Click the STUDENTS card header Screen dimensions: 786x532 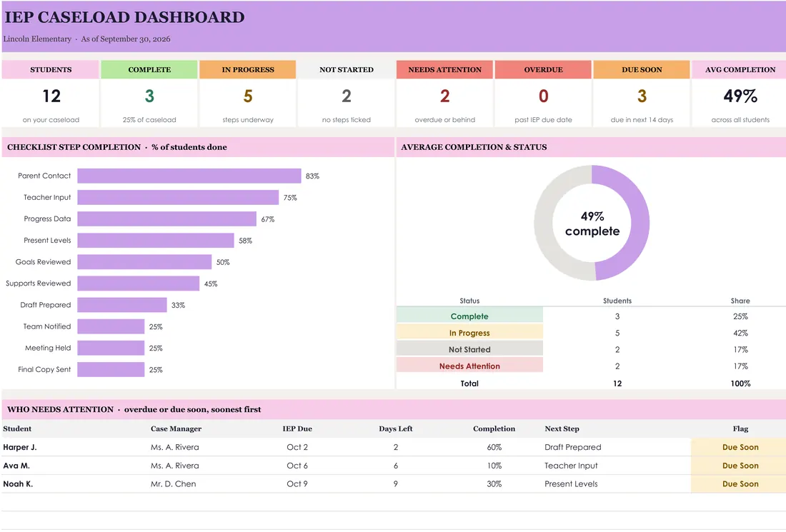(x=51, y=70)
